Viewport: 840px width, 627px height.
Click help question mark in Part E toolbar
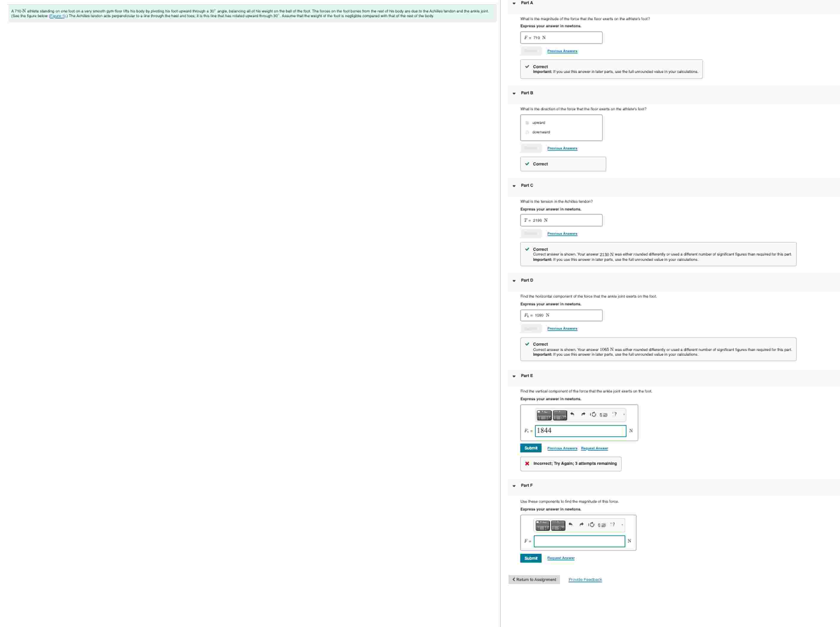click(x=615, y=414)
